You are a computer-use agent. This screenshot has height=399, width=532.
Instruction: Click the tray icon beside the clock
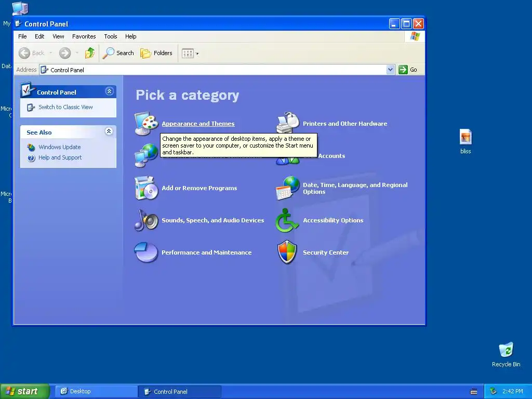[x=494, y=391]
